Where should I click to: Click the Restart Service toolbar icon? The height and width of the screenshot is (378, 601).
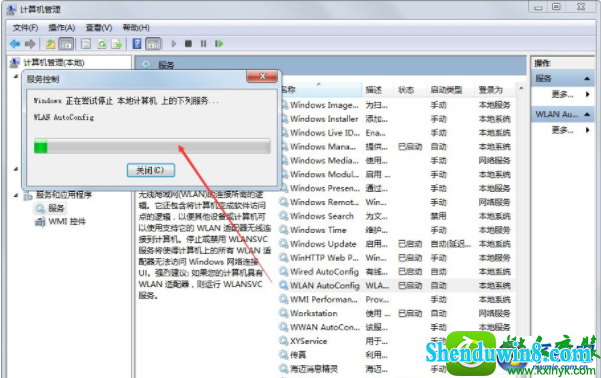tap(219, 44)
